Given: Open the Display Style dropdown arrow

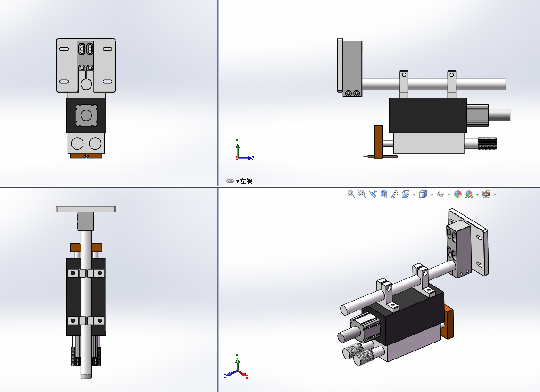Looking at the screenshot, I should pyautogui.click(x=432, y=195).
